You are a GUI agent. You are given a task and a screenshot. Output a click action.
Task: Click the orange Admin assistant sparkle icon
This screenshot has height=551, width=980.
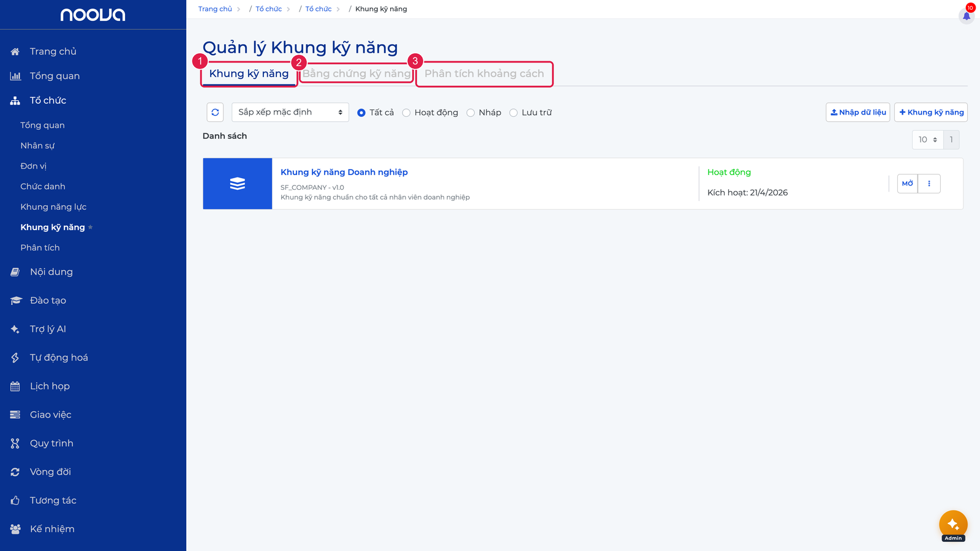(x=953, y=524)
